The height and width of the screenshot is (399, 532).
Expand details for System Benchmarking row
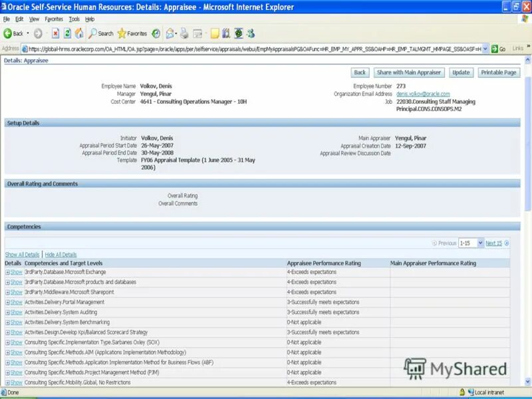pos(13,323)
